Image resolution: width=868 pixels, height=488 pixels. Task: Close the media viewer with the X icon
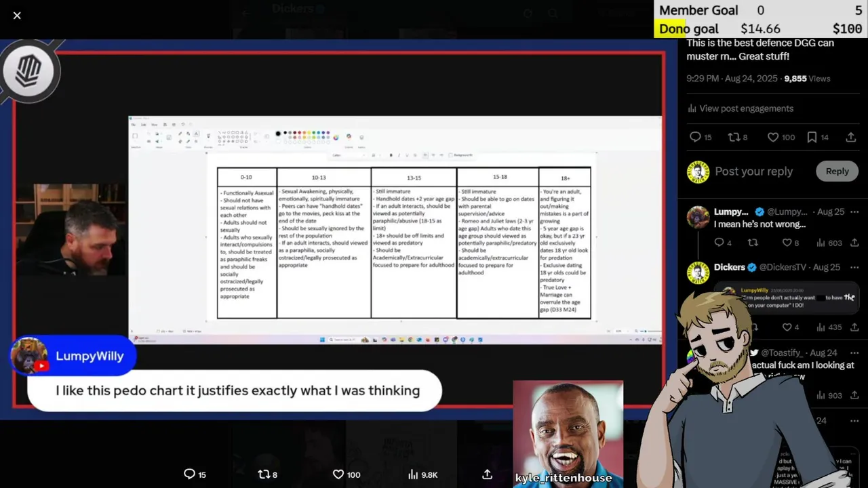click(x=17, y=16)
